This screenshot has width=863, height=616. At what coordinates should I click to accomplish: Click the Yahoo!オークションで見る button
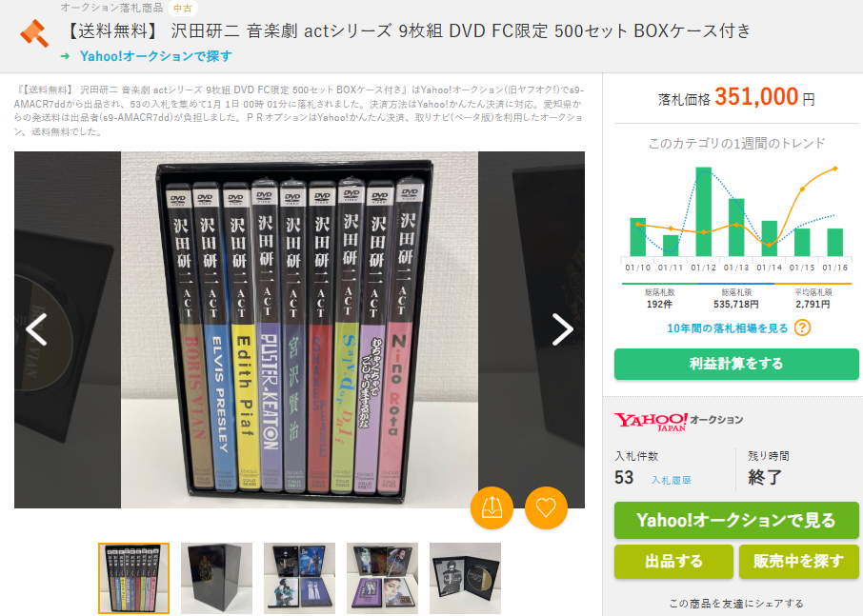[736, 520]
